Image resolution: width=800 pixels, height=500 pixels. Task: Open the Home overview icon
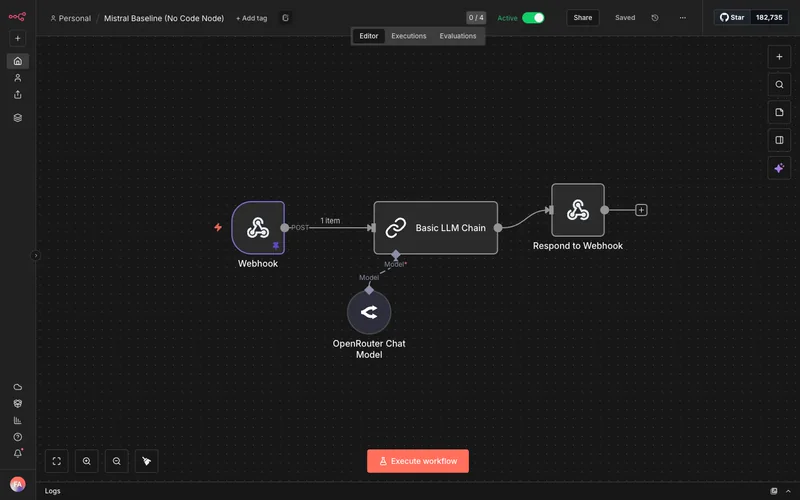pos(18,61)
